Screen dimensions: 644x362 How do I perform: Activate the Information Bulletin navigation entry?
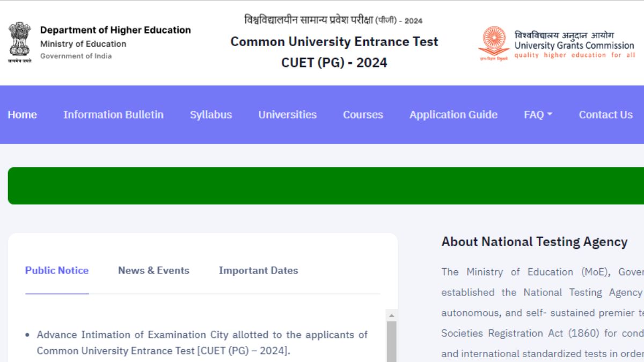pos(113,114)
